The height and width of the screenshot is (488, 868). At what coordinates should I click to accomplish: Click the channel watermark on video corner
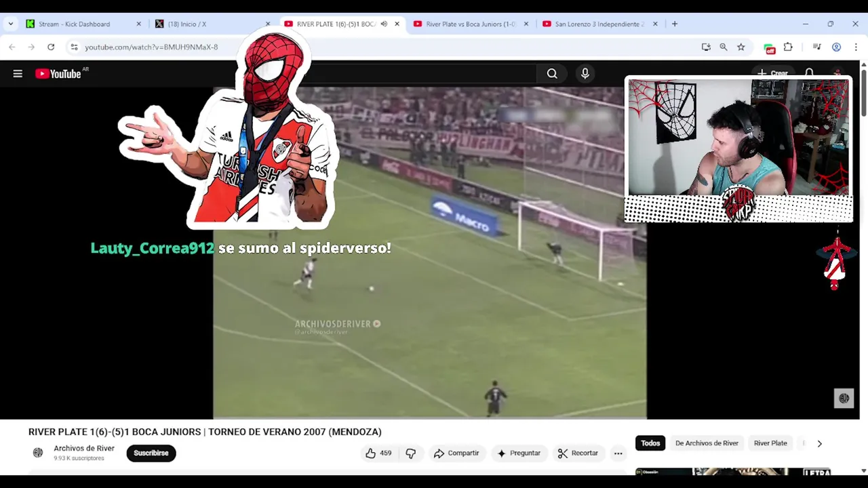844,399
